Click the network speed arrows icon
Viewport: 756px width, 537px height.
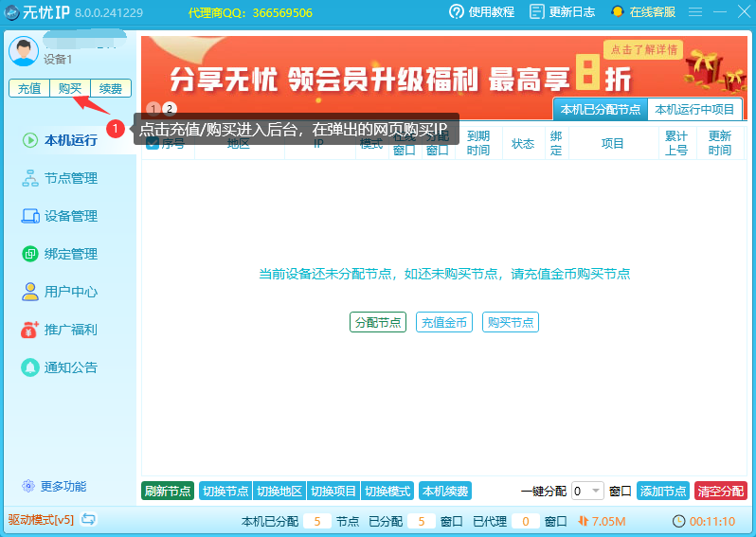tap(584, 521)
